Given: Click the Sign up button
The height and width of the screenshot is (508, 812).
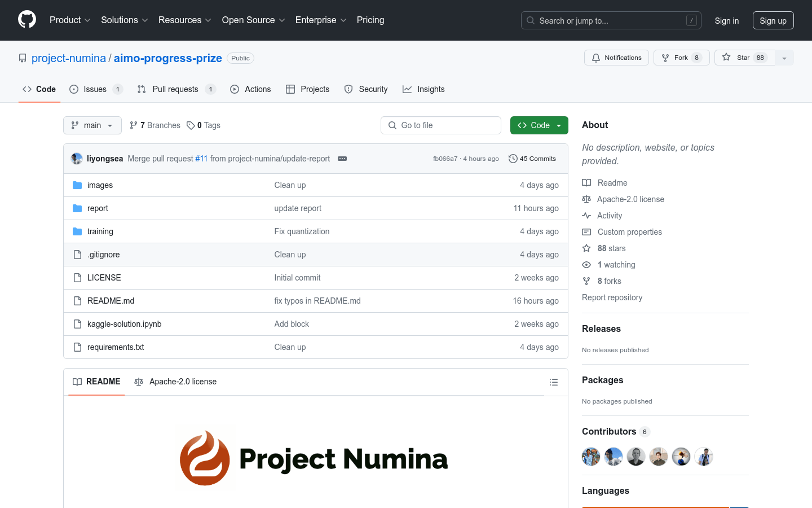Looking at the screenshot, I should click(x=773, y=20).
